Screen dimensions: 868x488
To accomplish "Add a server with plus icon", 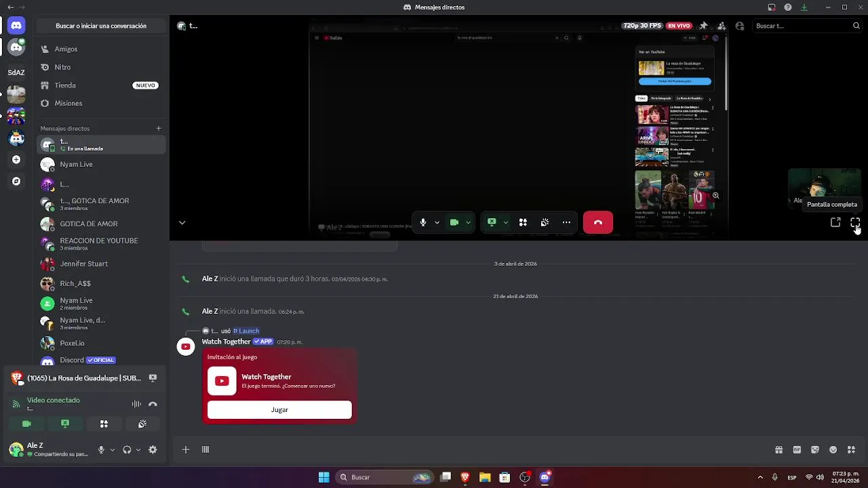I will tap(16, 160).
